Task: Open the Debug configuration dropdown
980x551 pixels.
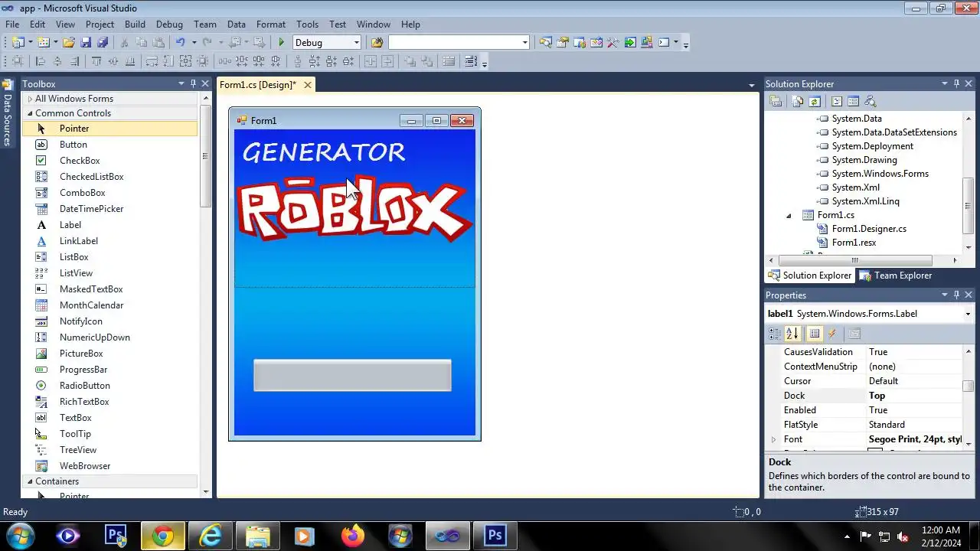Action: 356,43
